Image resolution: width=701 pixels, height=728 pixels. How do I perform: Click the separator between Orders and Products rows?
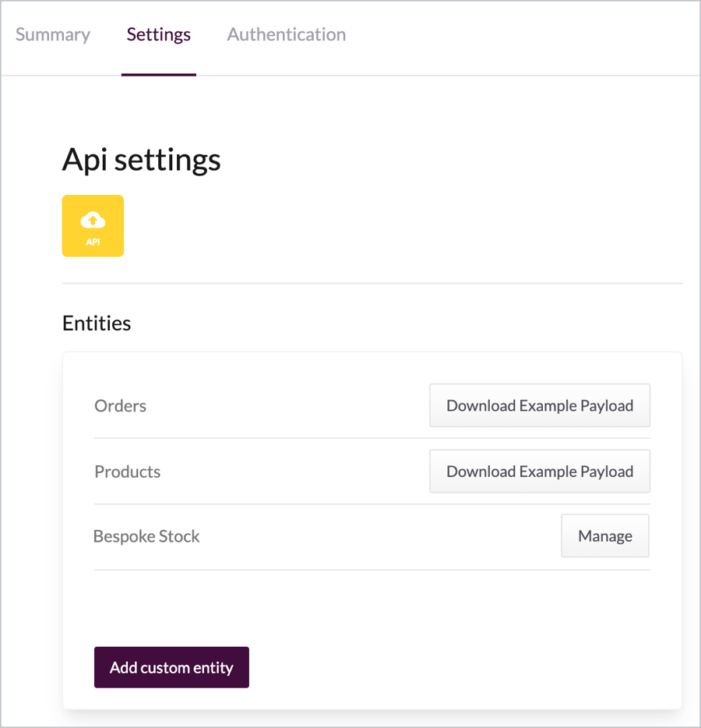click(x=372, y=438)
